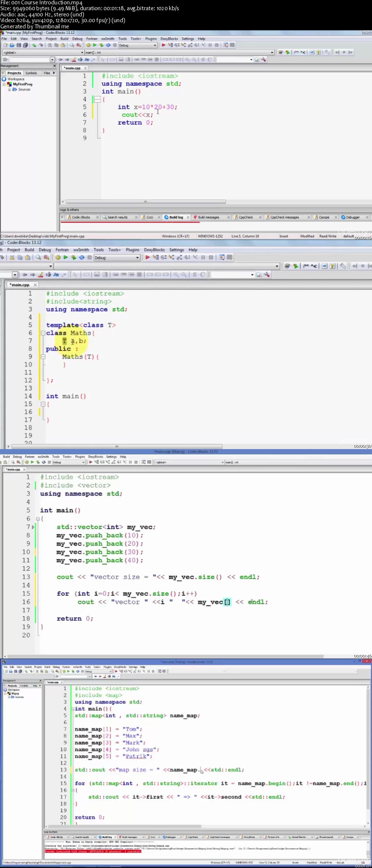The width and height of the screenshot is (372, 868).
Task: Open Settings menu in Maths template window
Action: point(177,250)
